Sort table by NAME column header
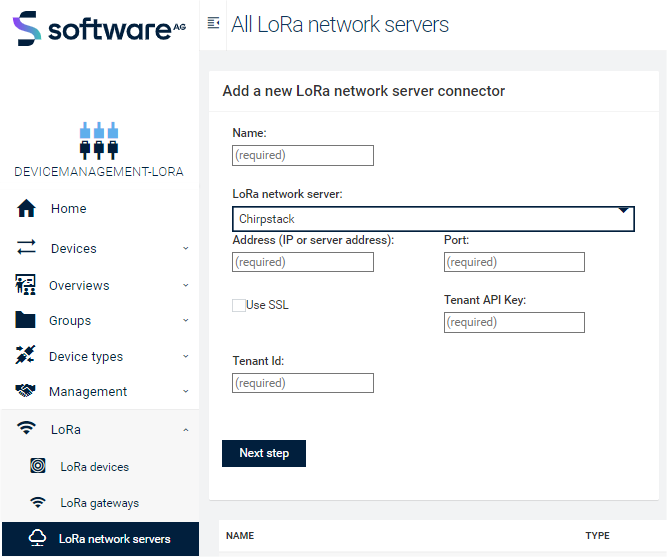The width and height of the screenshot is (667, 557). coord(240,536)
